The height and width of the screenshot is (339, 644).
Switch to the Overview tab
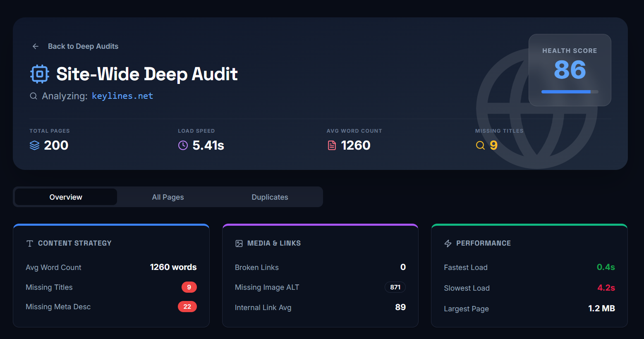pos(66,197)
